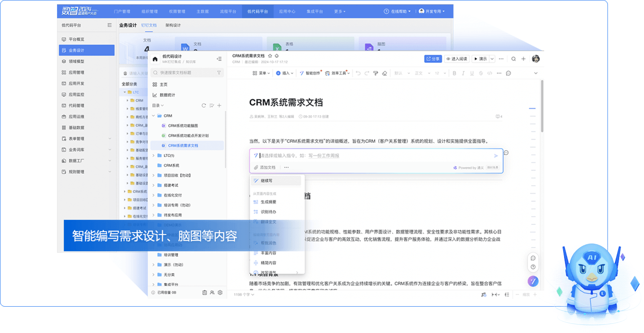Expand the dropdown arrow next to 演示
Viewport: 644px width, 333px height.
(x=492, y=59)
